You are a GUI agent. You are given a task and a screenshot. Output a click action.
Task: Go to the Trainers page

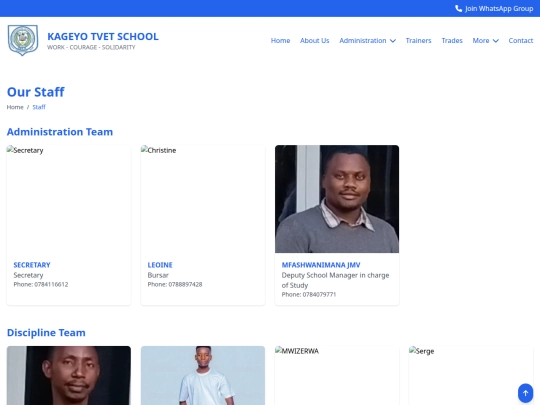tap(418, 41)
